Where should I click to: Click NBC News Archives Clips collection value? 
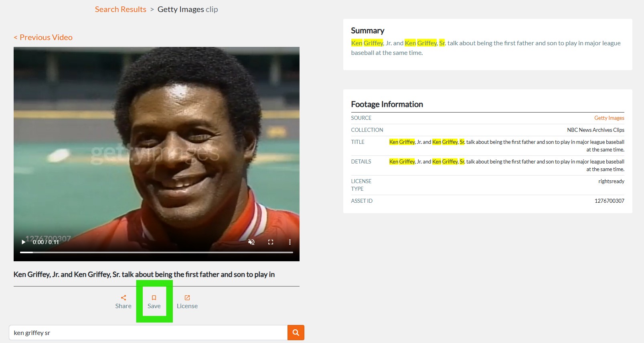(595, 130)
